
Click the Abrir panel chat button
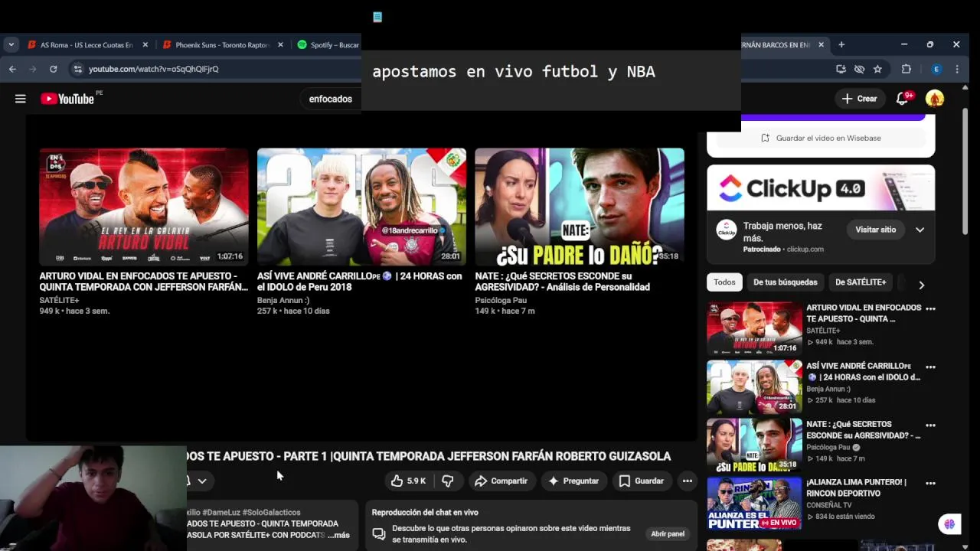(x=668, y=533)
